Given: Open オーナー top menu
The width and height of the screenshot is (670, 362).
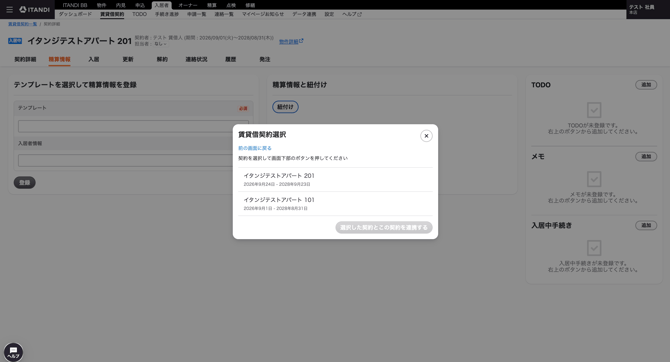Looking at the screenshot, I should [188, 5].
